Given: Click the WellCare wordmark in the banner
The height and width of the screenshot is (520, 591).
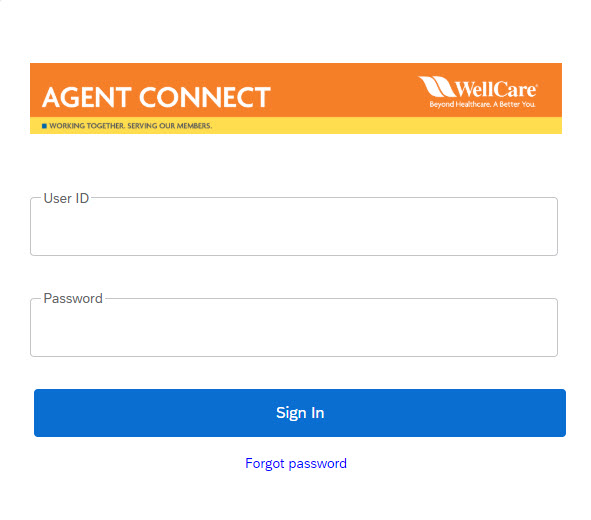Looking at the screenshot, I should pos(496,89).
